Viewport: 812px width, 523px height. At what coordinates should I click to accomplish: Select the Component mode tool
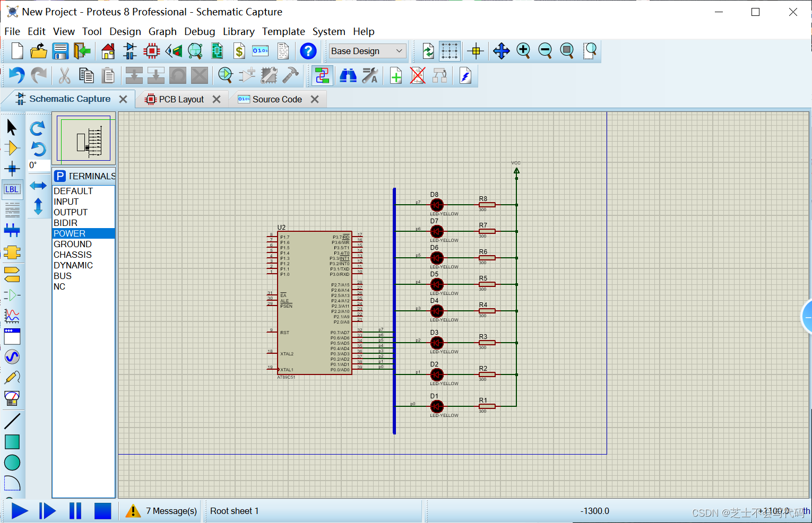pos(12,148)
